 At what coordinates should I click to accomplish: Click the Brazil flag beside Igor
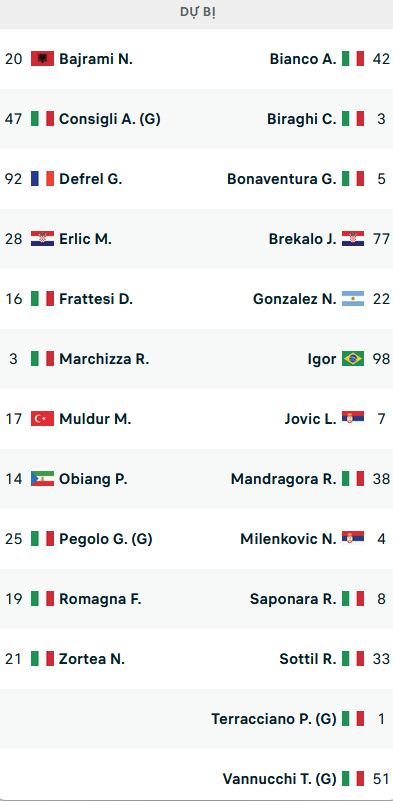tap(353, 359)
